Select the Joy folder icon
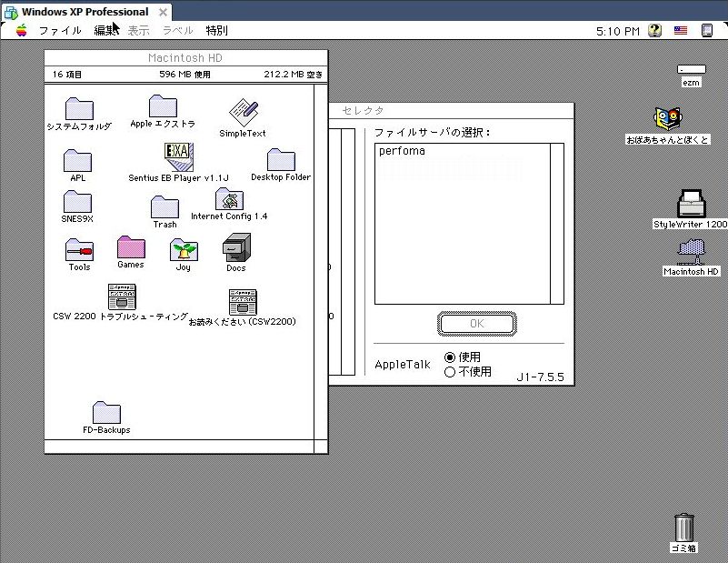728x563 pixels. click(184, 250)
